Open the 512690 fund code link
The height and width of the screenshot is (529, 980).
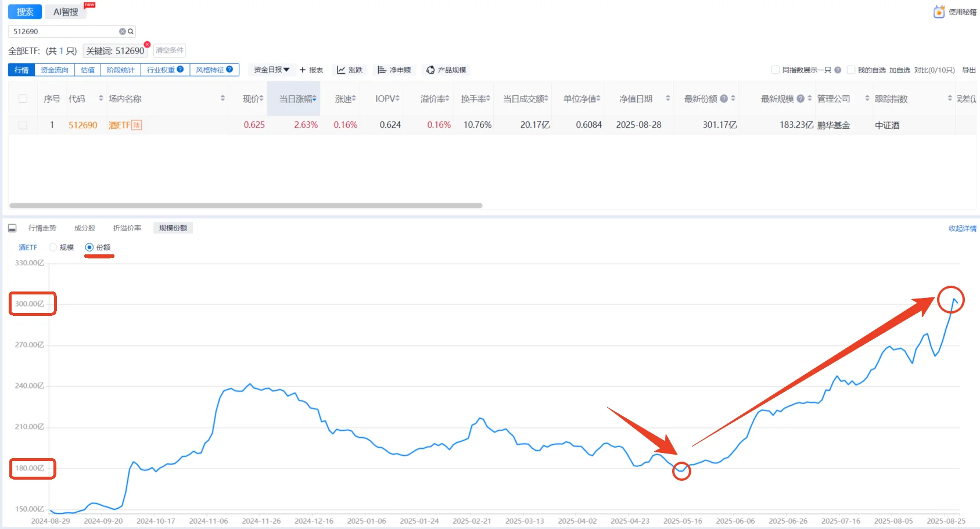tap(83, 125)
